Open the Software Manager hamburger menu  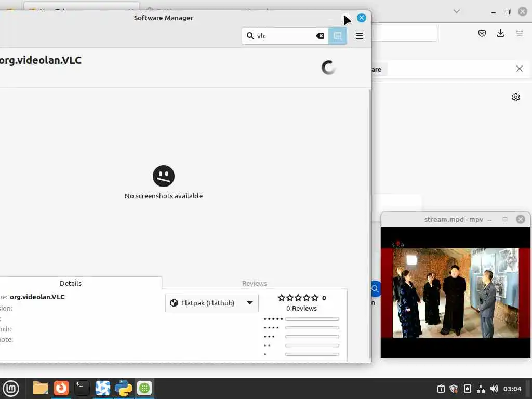click(360, 36)
